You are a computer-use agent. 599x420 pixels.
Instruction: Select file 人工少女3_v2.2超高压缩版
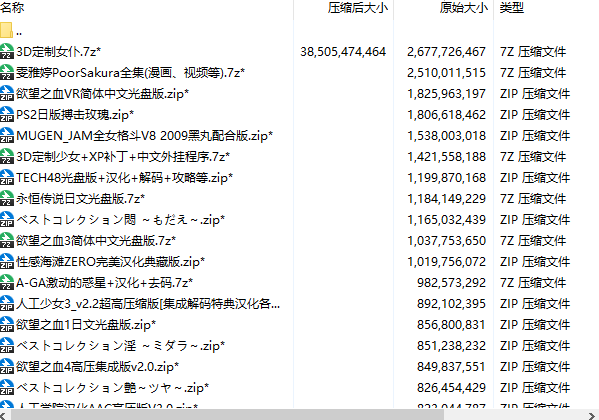pos(148,303)
